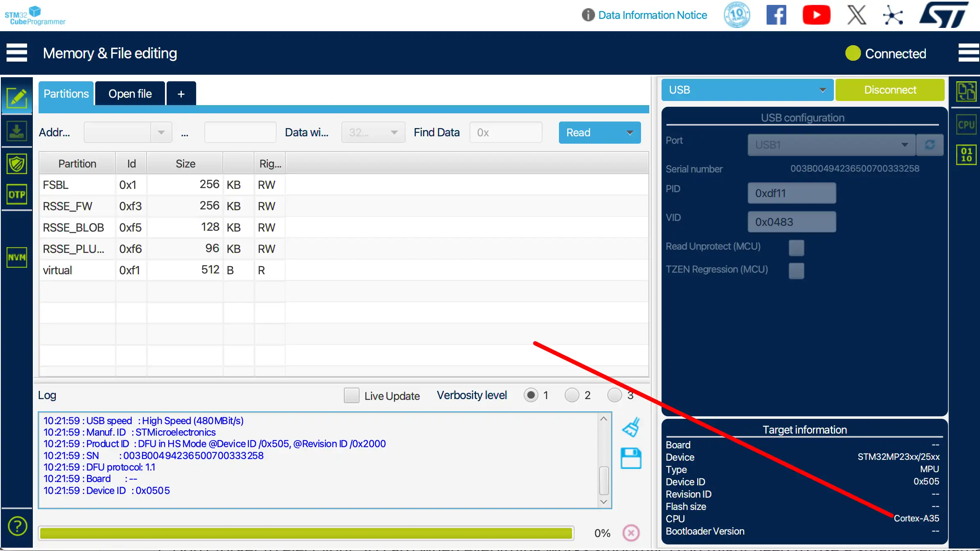
Task: Select Memory & File editing sidebar icon
Action: (17, 98)
